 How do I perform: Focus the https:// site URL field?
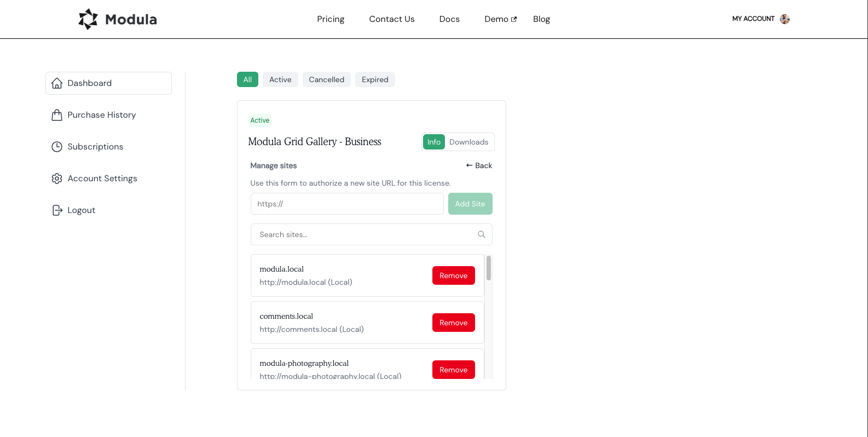click(x=347, y=204)
